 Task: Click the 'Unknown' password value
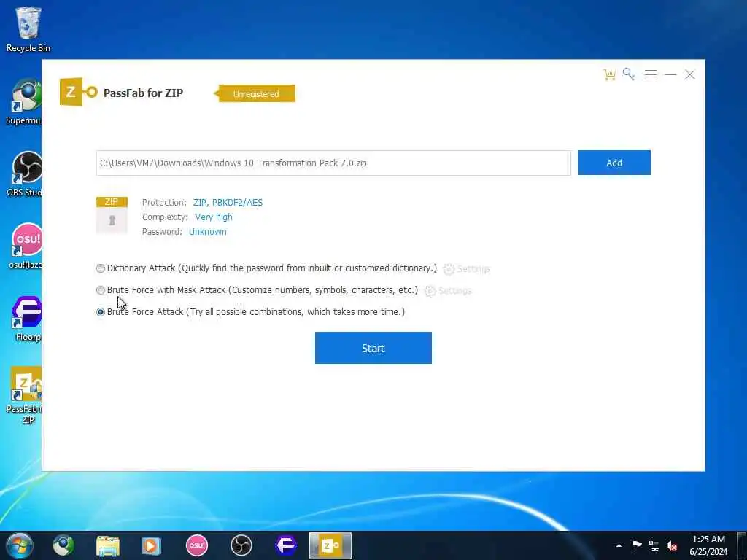(x=208, y=232)
